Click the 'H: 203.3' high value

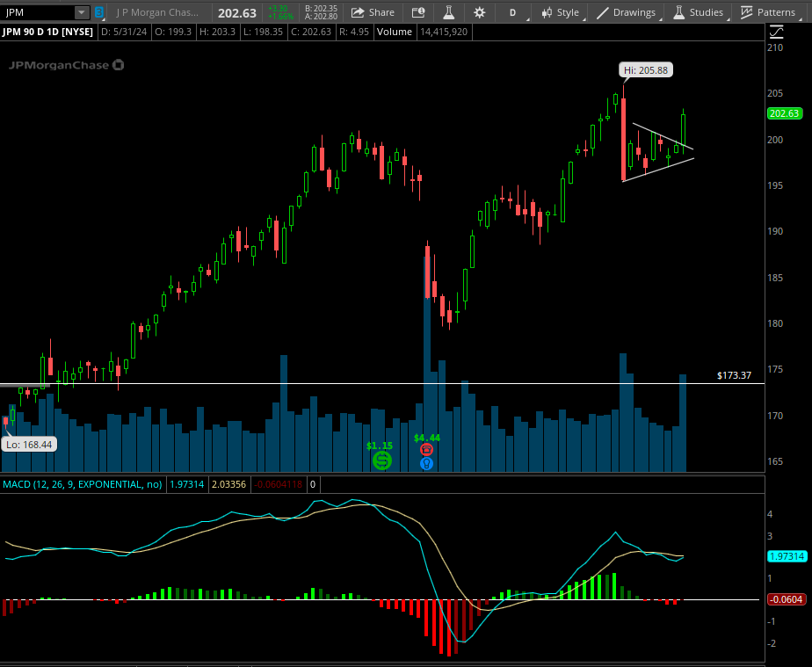tap(218, 32)
